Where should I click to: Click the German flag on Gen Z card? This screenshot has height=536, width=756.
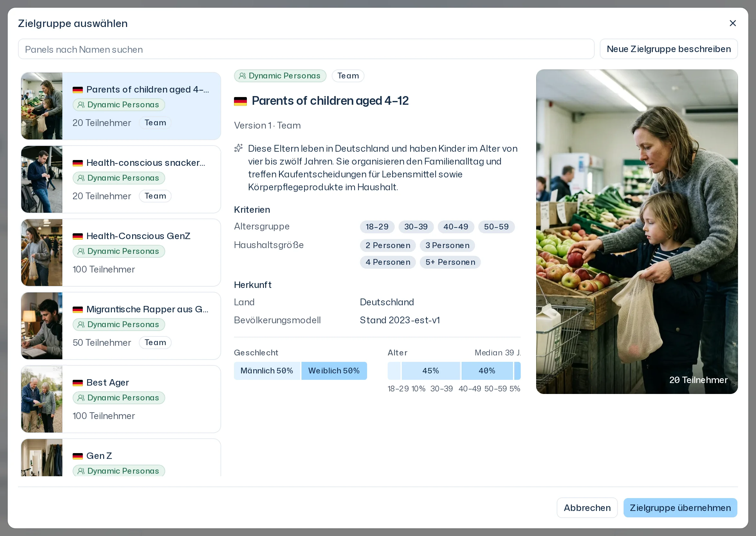[77, 456]
